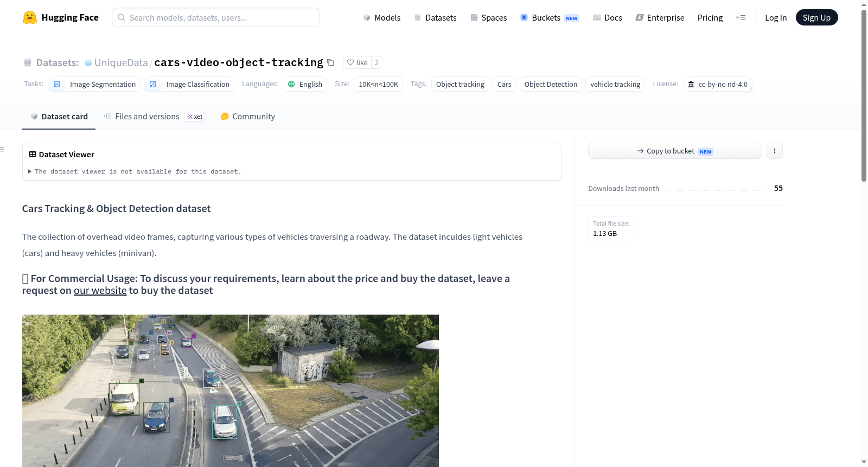Open the three-dot more options menu
This screenshot has height=467, width=868.
pos(775,151)
